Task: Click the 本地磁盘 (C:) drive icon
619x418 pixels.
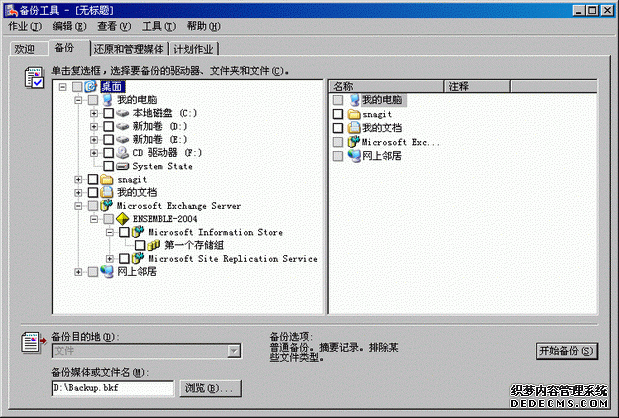Action: tap(123, 113)
